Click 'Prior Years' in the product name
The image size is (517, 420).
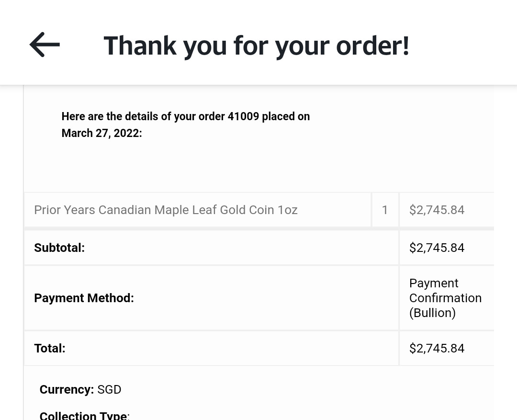coord(64,210)
